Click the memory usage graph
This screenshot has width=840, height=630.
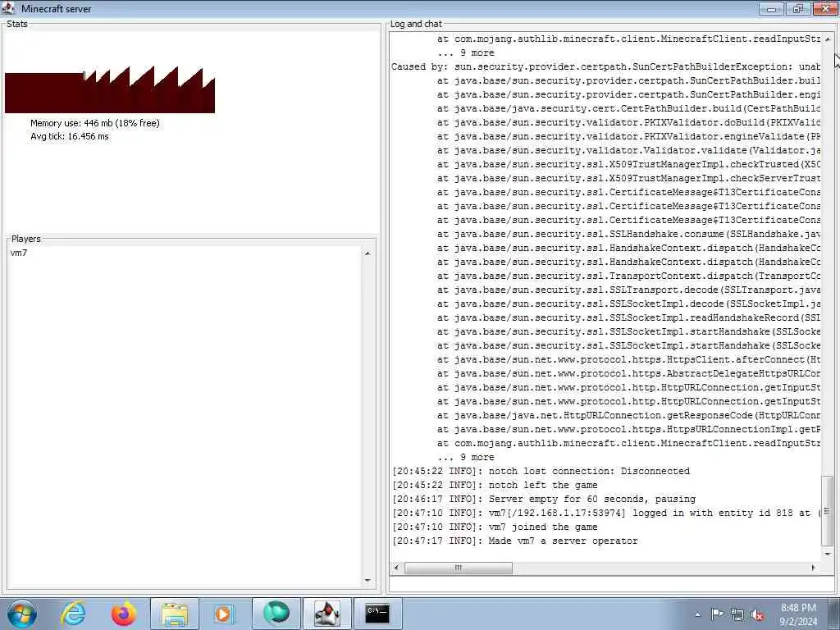coord(110,89)
